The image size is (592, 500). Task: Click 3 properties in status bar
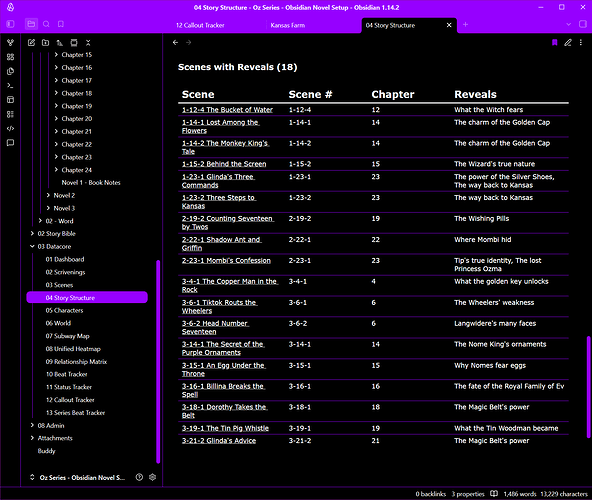(x=468, y=494)
